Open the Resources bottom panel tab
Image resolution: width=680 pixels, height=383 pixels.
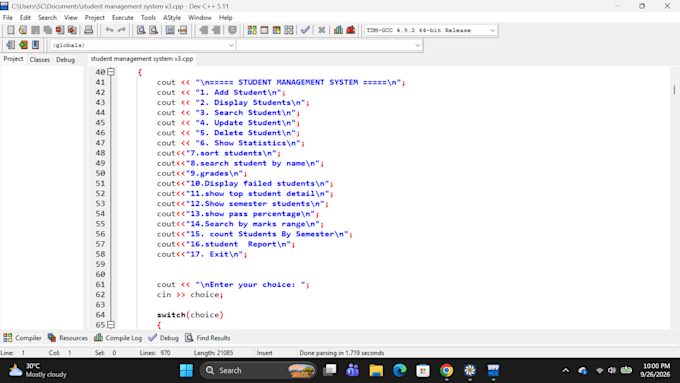tap(68, 337)
